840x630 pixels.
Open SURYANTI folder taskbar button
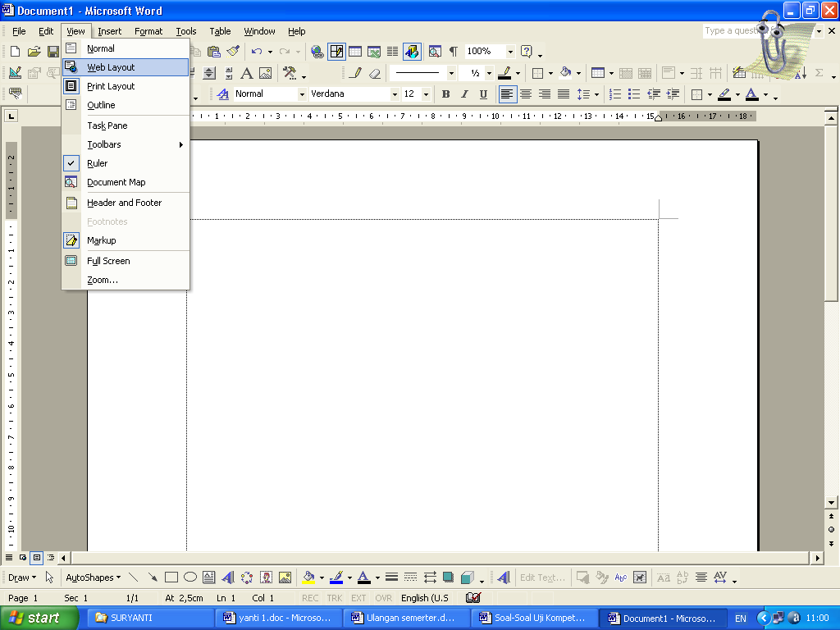[x=149, y=619]
